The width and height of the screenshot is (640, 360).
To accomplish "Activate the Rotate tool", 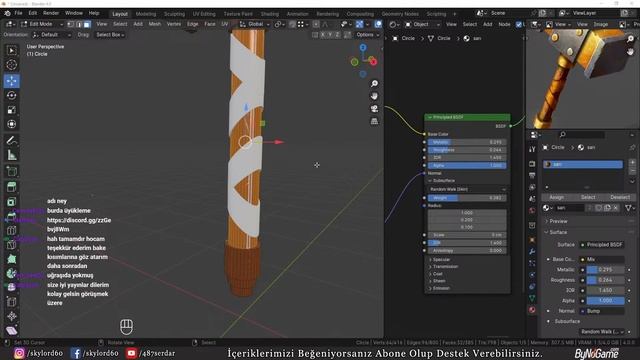I will click(x=11, y=96).
